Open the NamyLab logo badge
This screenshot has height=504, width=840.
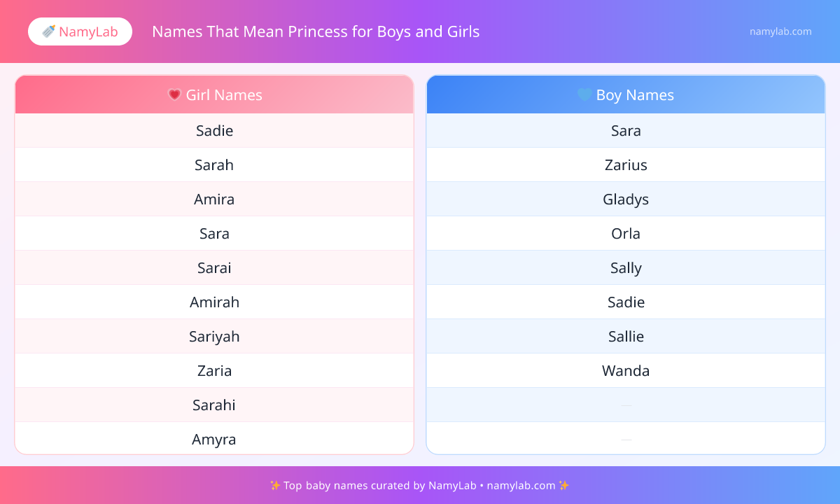coord(80,31)
